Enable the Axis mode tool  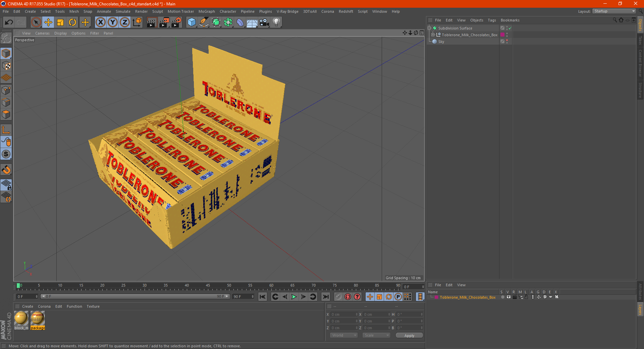(x=6, y=130)
